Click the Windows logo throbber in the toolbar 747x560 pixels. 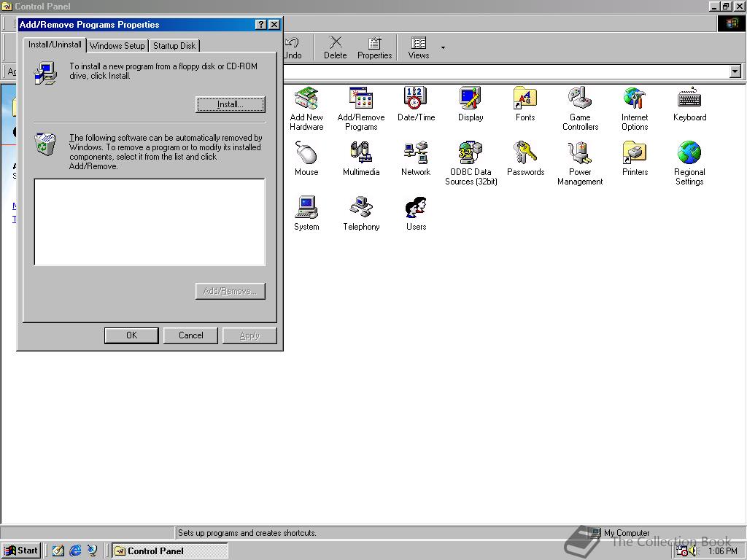pos(731,23)
